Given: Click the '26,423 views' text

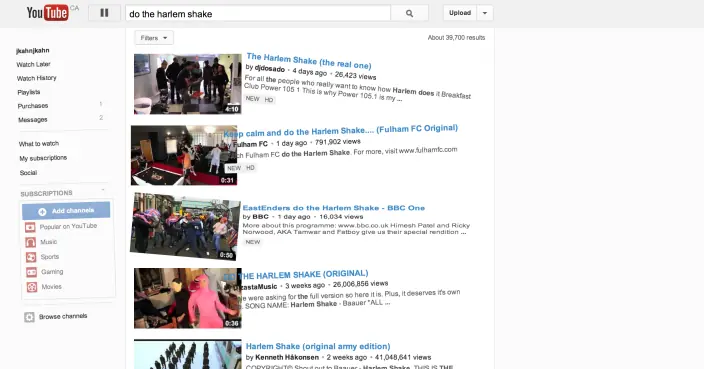Looking at the screenshot, I should (356, 76).
